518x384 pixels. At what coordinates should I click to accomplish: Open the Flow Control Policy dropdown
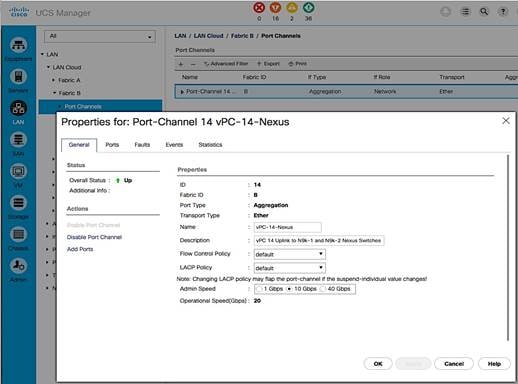point(290,254)
